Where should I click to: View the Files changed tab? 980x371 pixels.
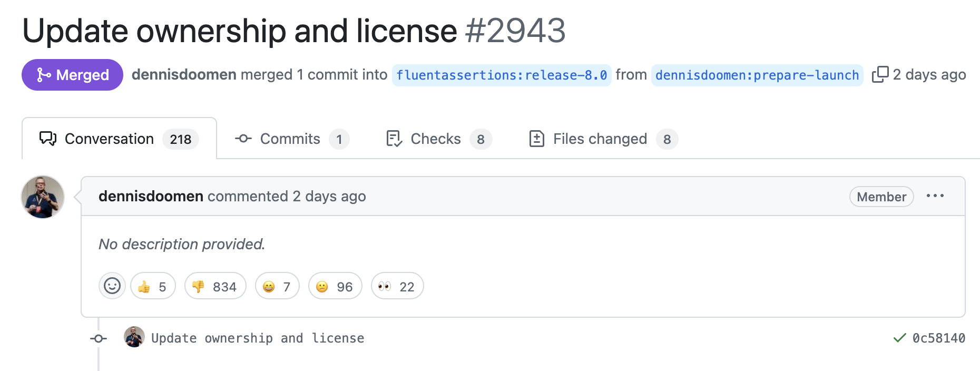coord(603,139)
